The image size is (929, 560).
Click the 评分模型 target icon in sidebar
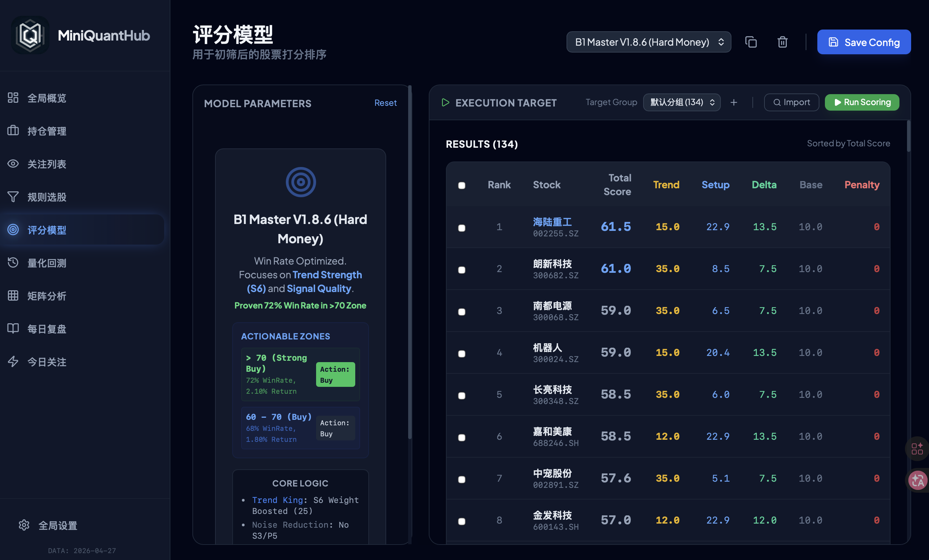coord(13,229)
